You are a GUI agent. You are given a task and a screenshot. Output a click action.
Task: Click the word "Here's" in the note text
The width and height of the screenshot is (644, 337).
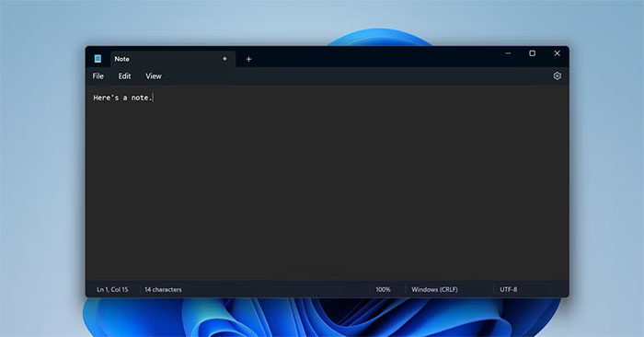pyautogui.click(x=106, y=98)
